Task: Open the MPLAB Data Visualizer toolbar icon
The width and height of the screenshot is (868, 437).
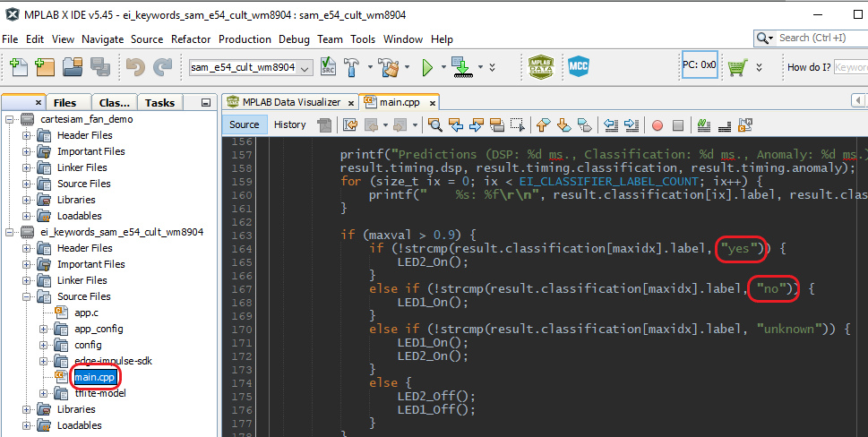Action: [x=539, y=67]
